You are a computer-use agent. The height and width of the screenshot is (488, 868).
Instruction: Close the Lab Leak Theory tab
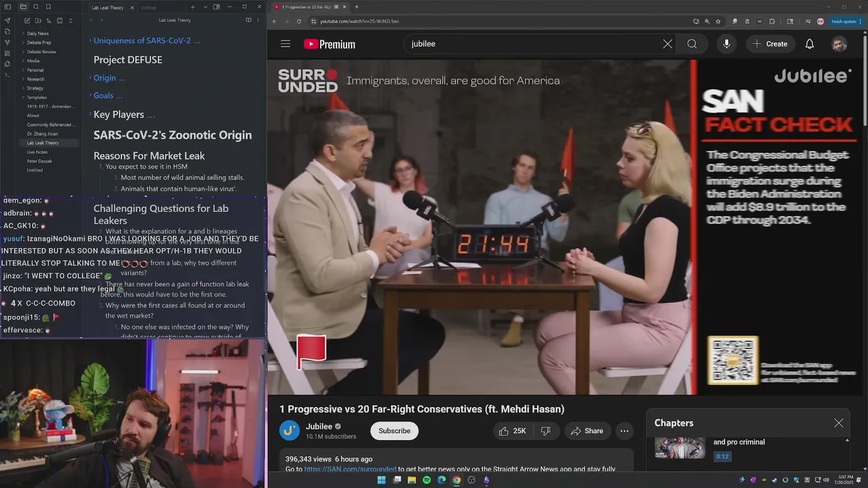click(x=132, y=7)
